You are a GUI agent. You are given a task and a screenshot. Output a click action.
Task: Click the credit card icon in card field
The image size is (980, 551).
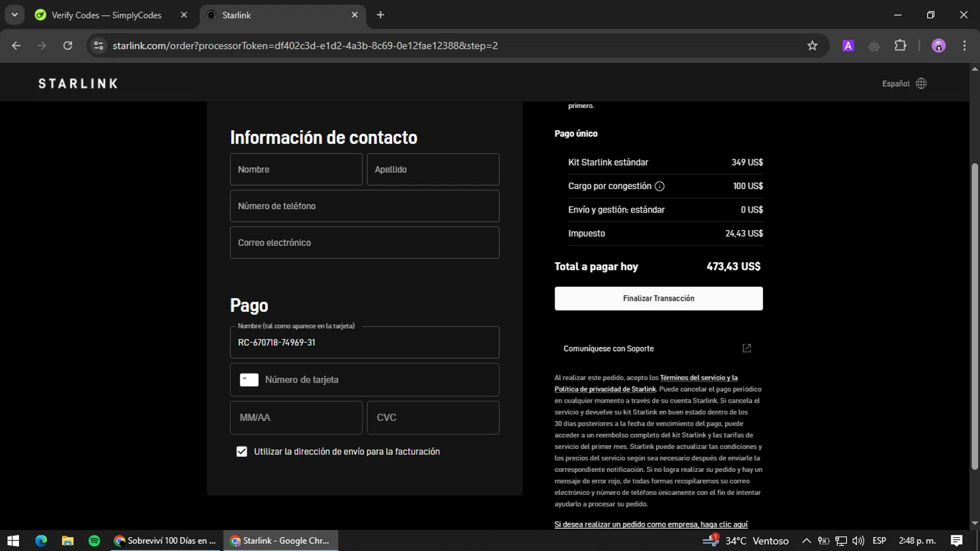[x=249, y=380]
